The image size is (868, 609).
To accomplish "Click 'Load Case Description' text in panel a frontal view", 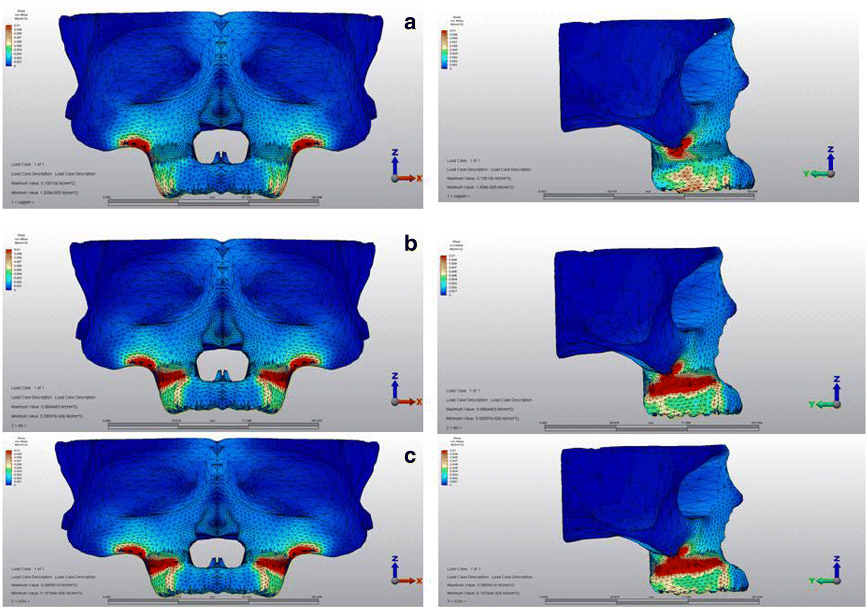I will pyautogui.click(x=54, y=174).
